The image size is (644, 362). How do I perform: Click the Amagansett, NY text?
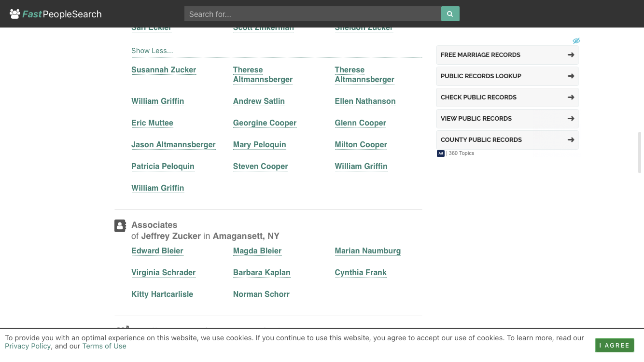pyautogui.click(x=246, y=236)
